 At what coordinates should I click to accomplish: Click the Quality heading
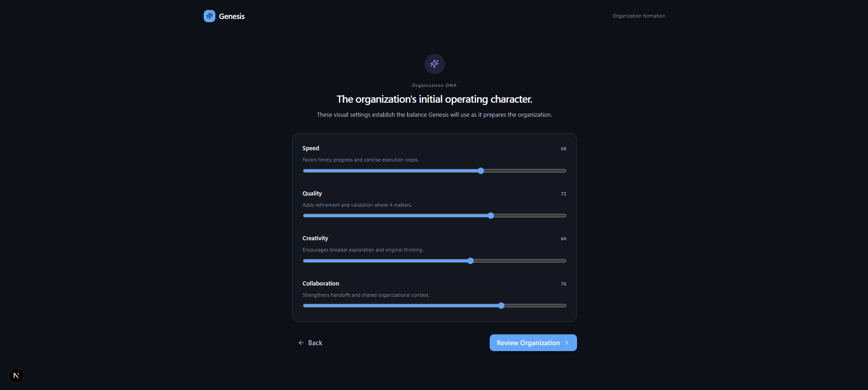tap(312, 193)
